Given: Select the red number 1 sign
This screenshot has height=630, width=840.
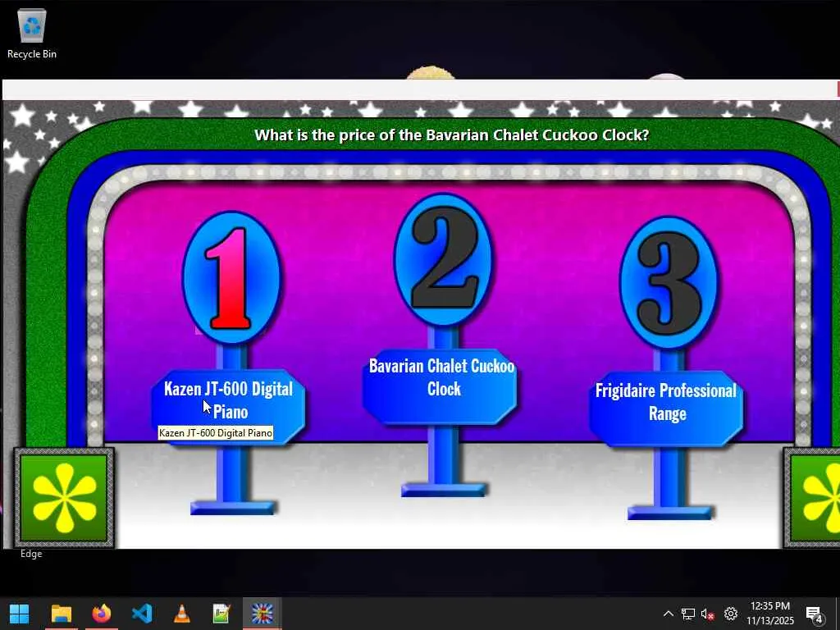Looking at the screenshot, I should tap(231, 277).
